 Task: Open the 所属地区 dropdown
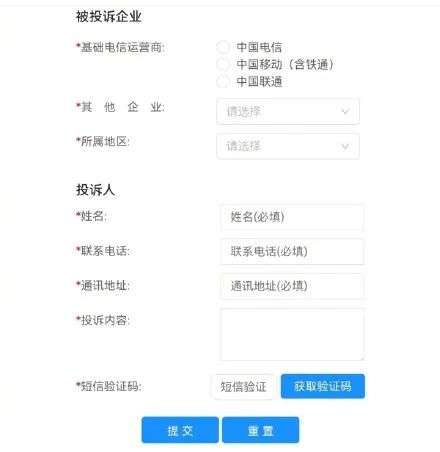coord(288,146)
